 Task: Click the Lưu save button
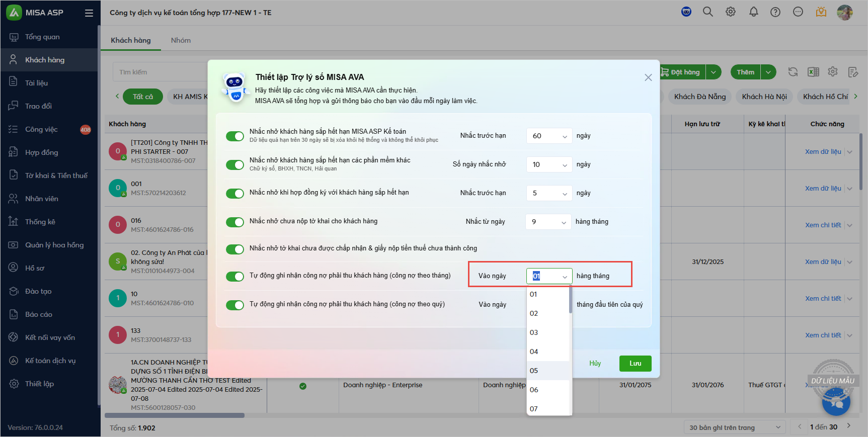636,364
